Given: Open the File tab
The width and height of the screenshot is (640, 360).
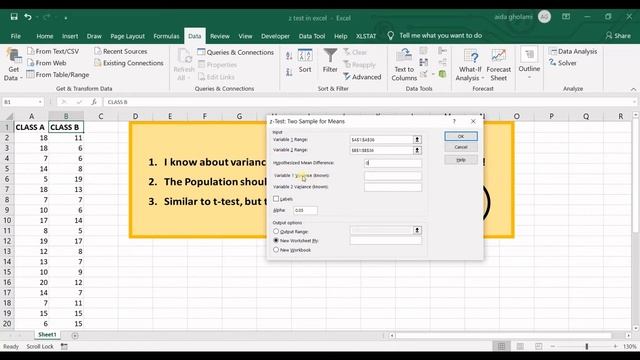Looking at the screenshot, I should tap(16, 36).
